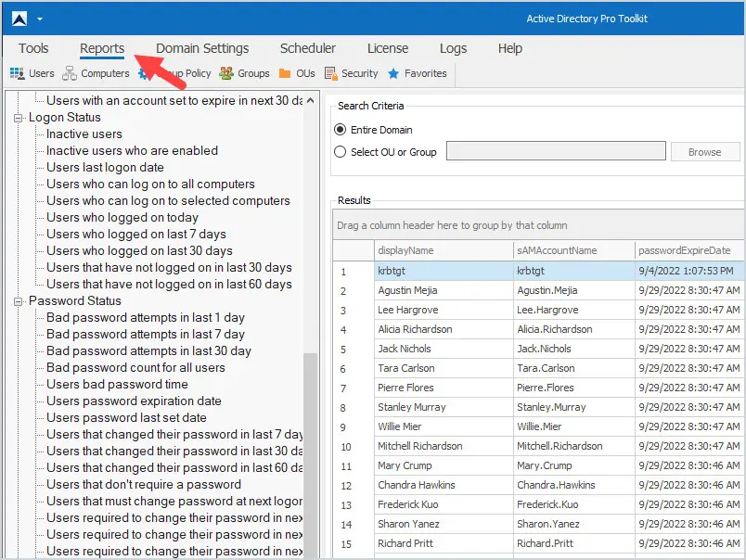Click the 'Password Status' category label

[75, 301]
